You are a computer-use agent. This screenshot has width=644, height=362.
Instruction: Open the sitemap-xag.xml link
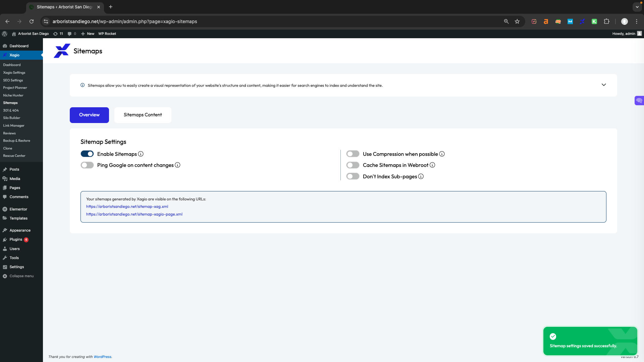[x=127, y=207]
